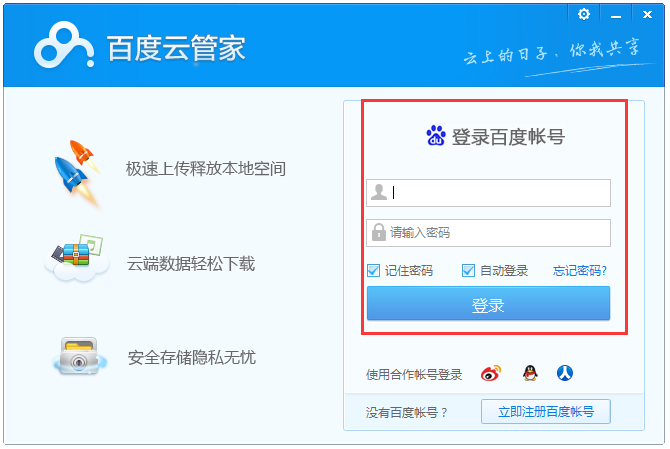This screenshot has height=449, width=670.
Task: Log in with QQ penguin icon
Action: [x=530, y=373]
